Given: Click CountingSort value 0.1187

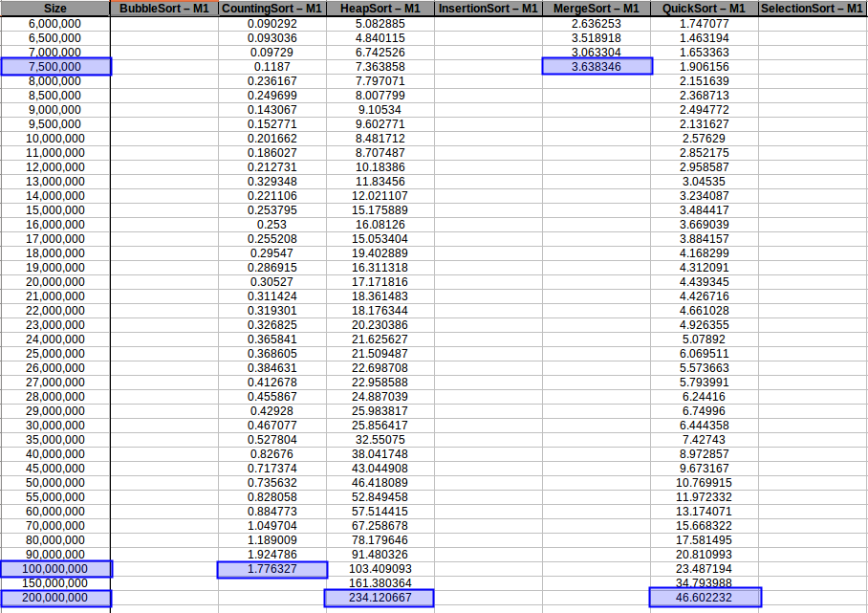Looking at the screenshot, I should [x=271, y=66].
